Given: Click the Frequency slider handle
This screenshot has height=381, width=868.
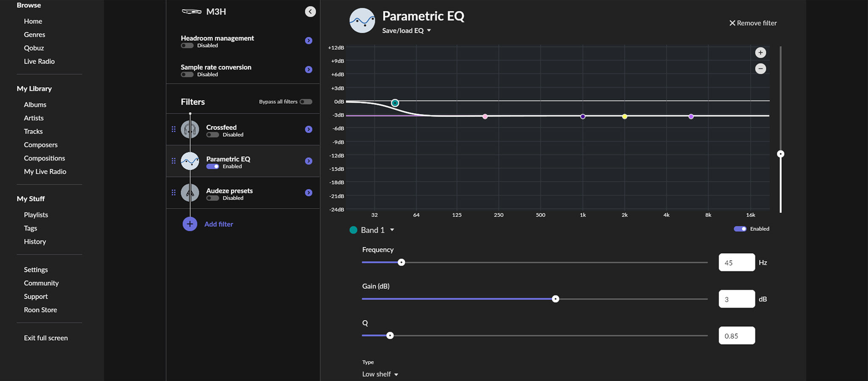Looking at the screenshot, I should click(401, 262).
